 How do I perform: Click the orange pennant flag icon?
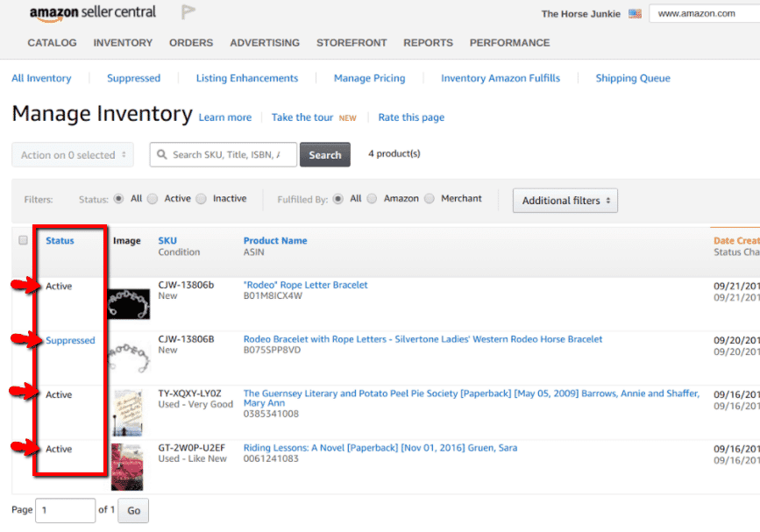click(187, 12)
